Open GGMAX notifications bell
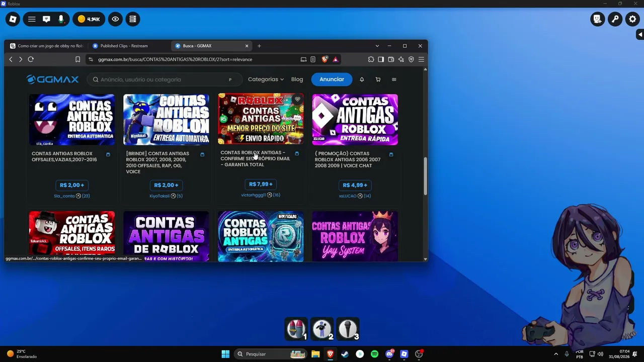Image resolution: width=644 pixels, height=362 pixels. pos(362,79)
